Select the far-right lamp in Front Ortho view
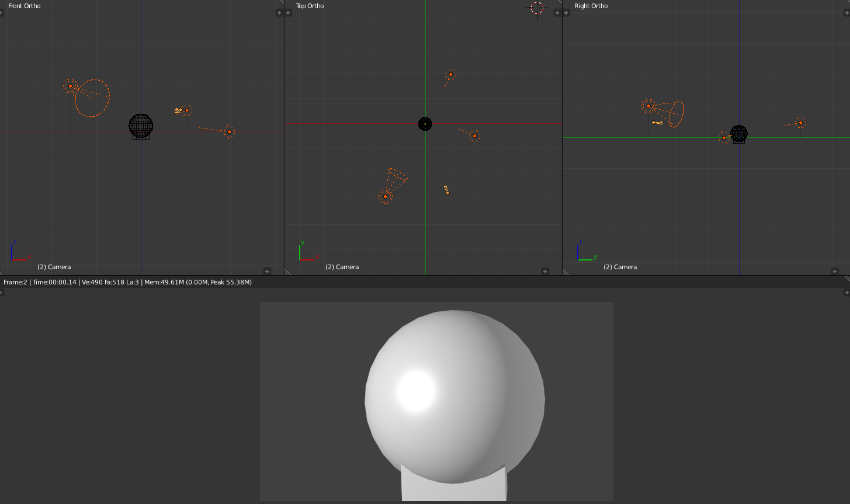Image resolution: width=850 pixels, height=504 pixels. [229, 132]
